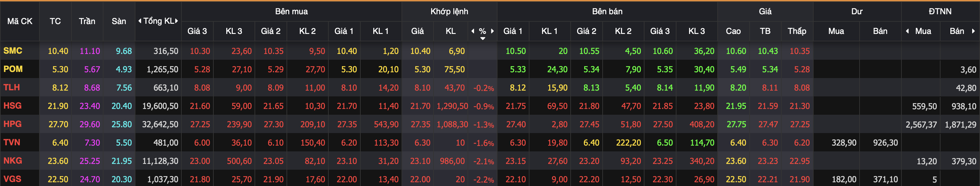Toggle the sort-down arrow under the % header
The height and width of the screenshot is (186, 980).
tap(483, 38)
